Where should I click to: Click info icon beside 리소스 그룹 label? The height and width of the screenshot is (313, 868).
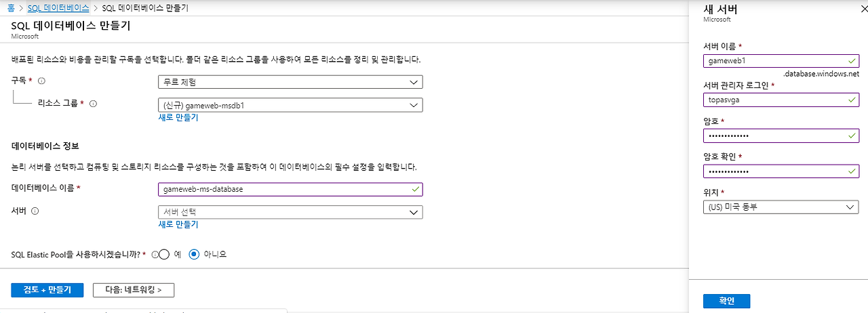click(x=94, y=104)
